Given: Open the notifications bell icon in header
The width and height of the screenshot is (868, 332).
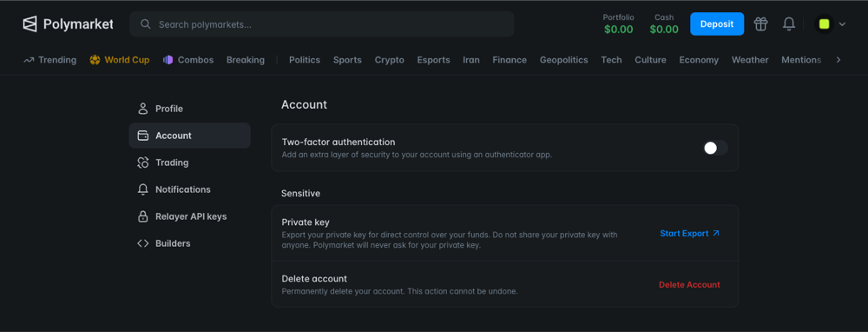Looking at the screenshot, I should click(x=789, y=23).
